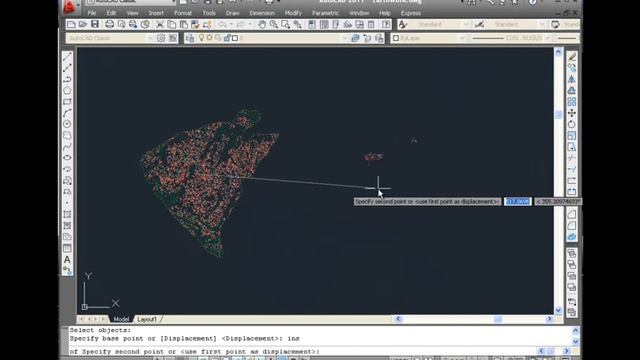The image size is (640, 360).
Task: Open the Layer Properties Manager icon
Action: 190,38
